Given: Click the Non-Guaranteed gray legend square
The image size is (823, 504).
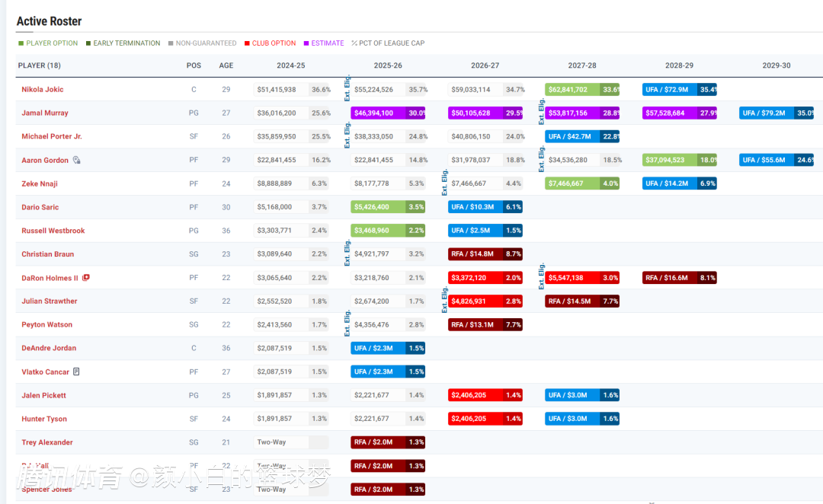Looking at the screenshot, I should click(171, 43).
